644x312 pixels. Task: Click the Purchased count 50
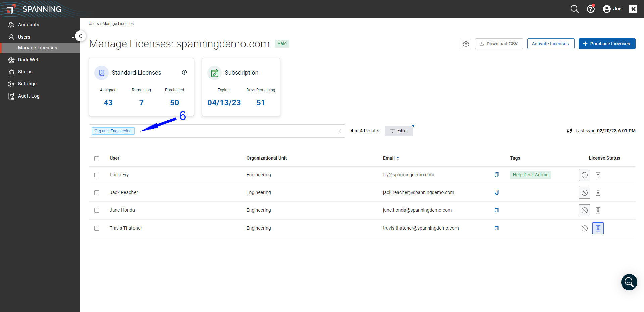pyautogui.click(x=174, y=103)
